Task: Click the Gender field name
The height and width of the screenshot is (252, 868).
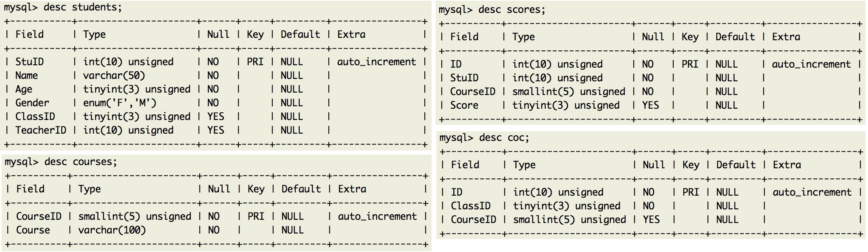Action: (32, 103)
